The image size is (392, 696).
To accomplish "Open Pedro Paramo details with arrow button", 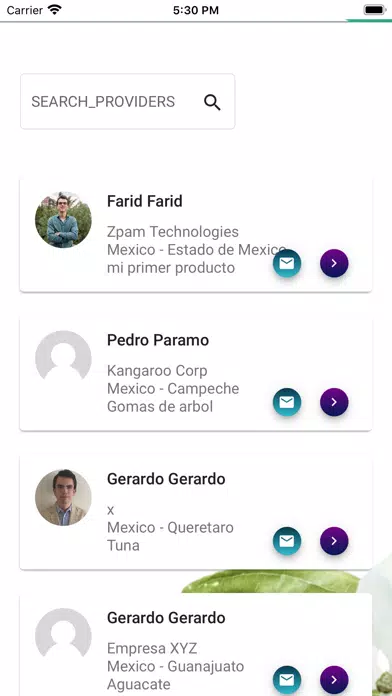I will point(334,402).
